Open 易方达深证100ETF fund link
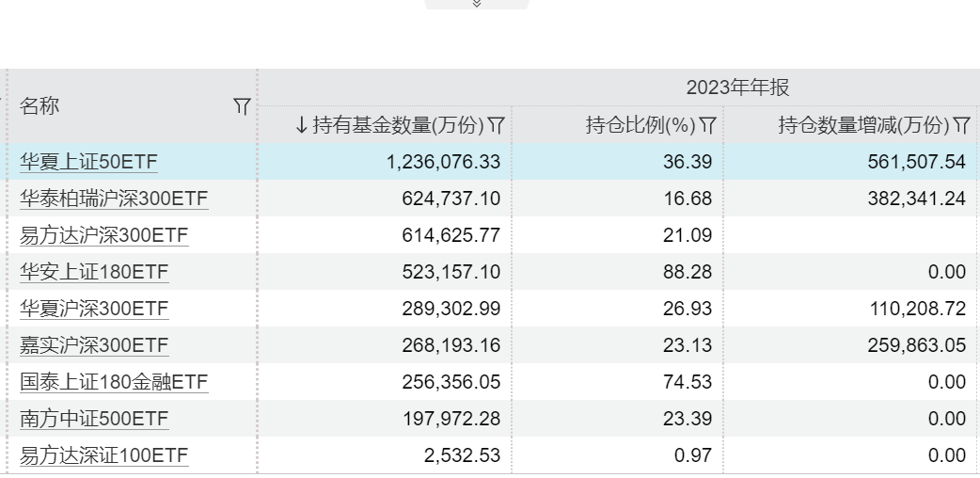Image resolution: width=980 pixels, height=478 pixels. (x=103, y=455)
